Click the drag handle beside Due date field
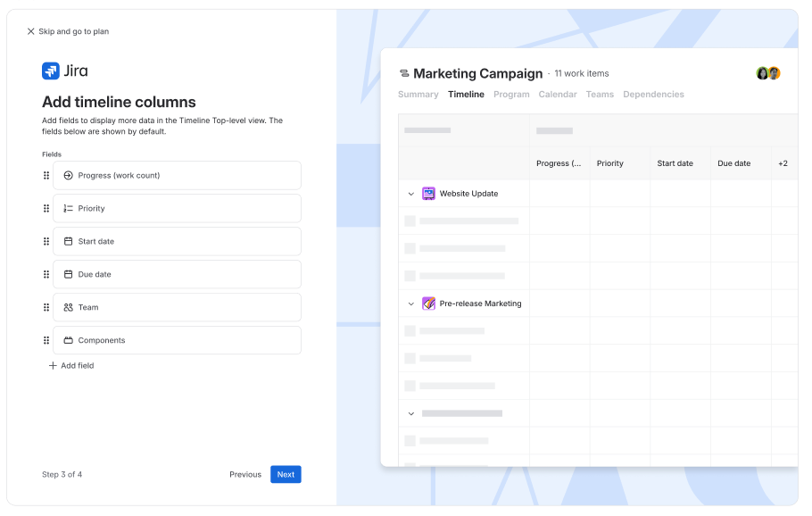The image size is (812, 516). pyautogui.click(x=46, y=275)
